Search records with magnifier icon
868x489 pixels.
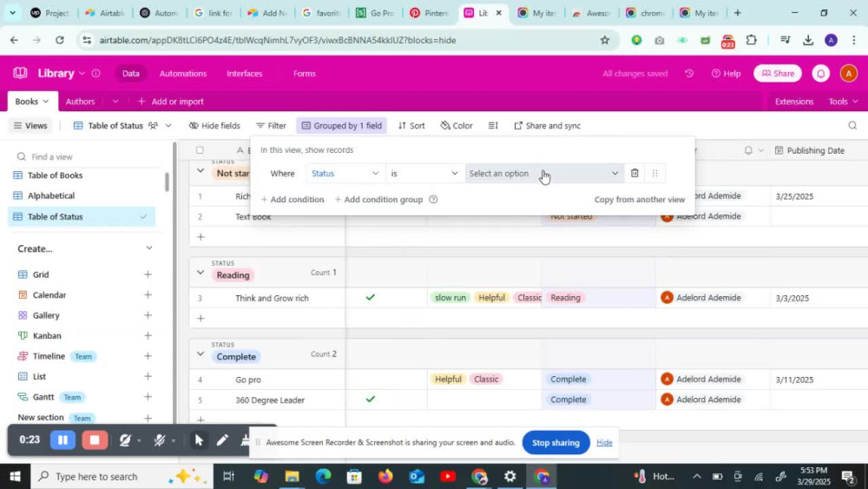(852, 126)
